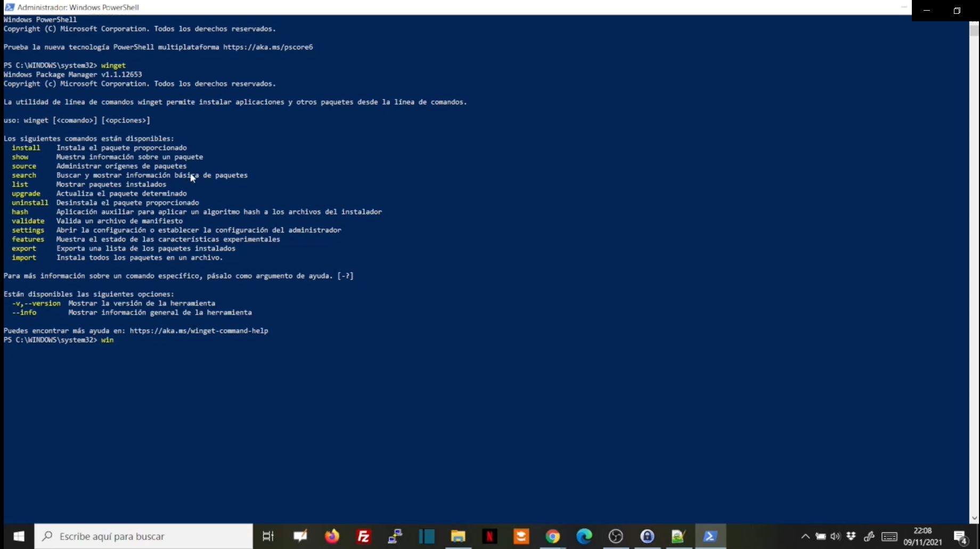The width and height of the screenshot is (980, 549).
Task: Launch Netflix from the taskbar
Action: coord(489,536)
